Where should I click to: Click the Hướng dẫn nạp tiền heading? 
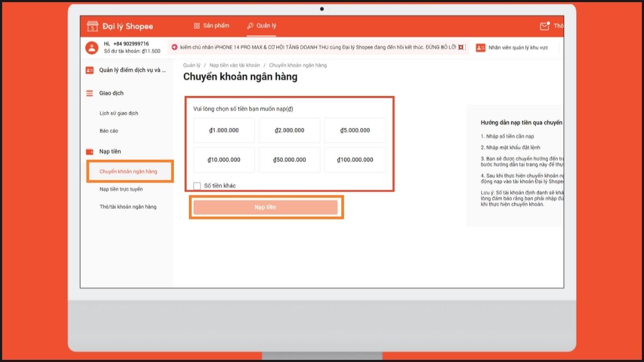[522, 123]
